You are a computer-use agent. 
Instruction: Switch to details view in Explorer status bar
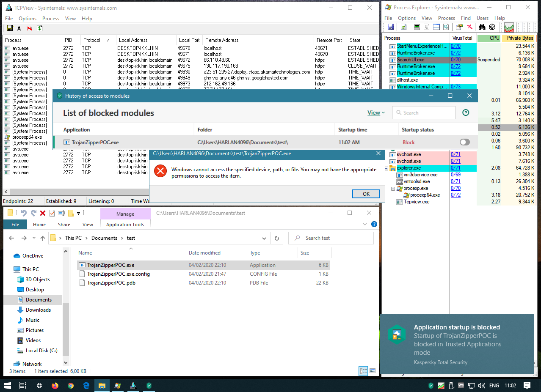[363, 371]
